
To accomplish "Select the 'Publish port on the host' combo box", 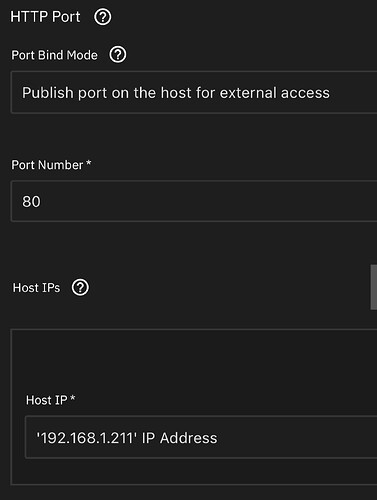I will click(194, 92).
